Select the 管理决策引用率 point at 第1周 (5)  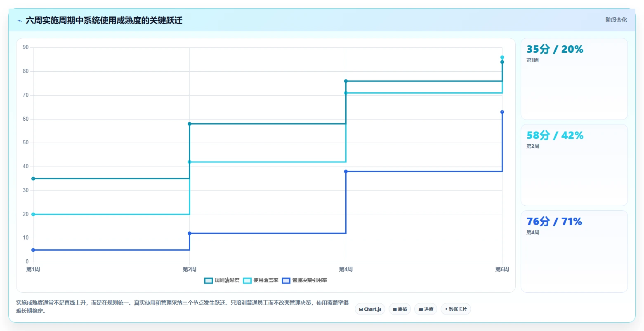point(33,250)
